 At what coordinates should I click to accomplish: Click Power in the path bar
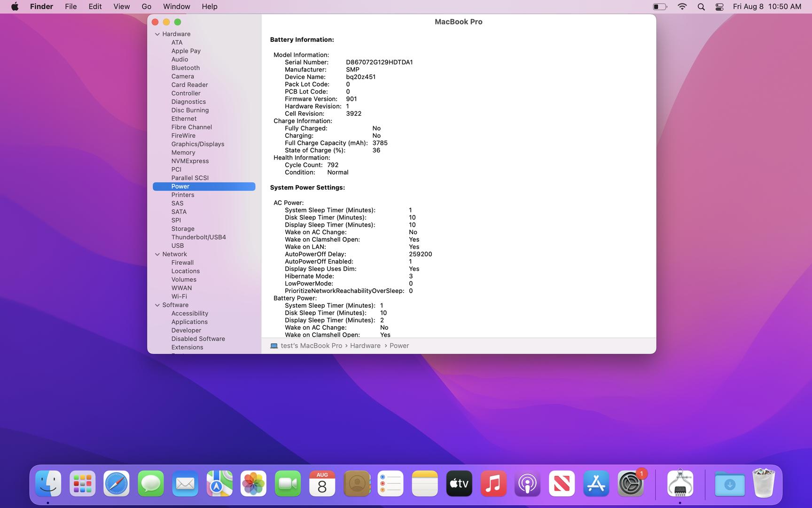tap(399, 346)
